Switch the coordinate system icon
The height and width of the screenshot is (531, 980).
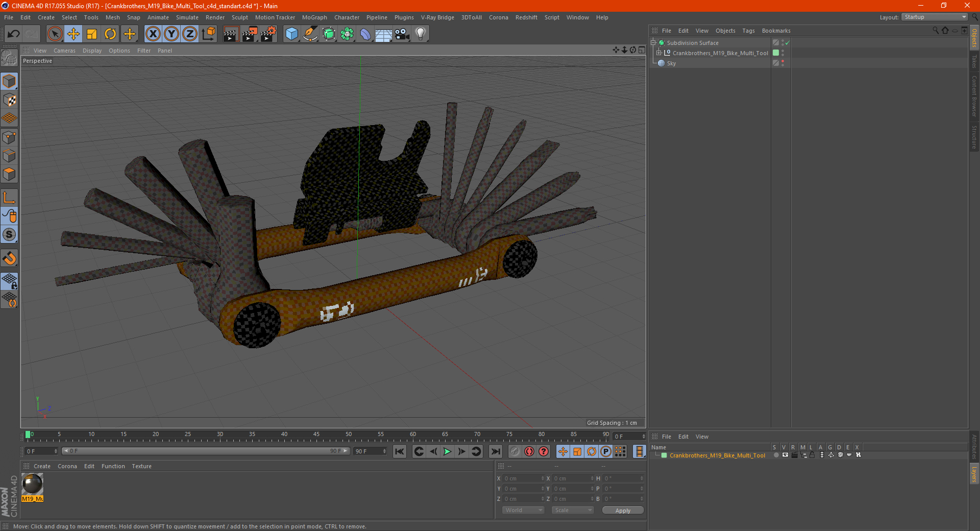[209, 34]
